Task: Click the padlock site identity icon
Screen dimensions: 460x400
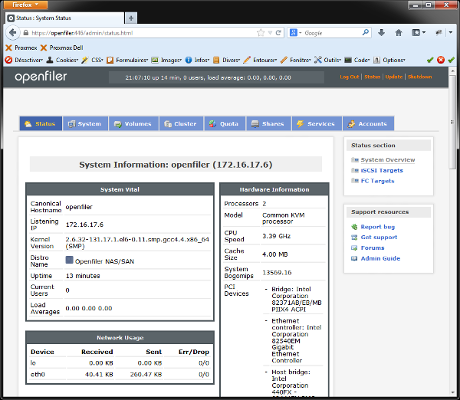Action: 26,33
